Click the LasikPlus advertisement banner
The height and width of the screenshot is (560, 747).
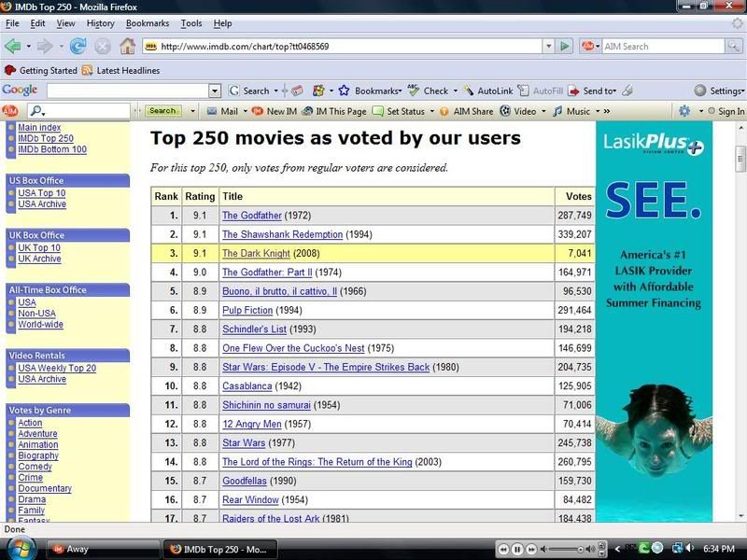coord(655,321)
